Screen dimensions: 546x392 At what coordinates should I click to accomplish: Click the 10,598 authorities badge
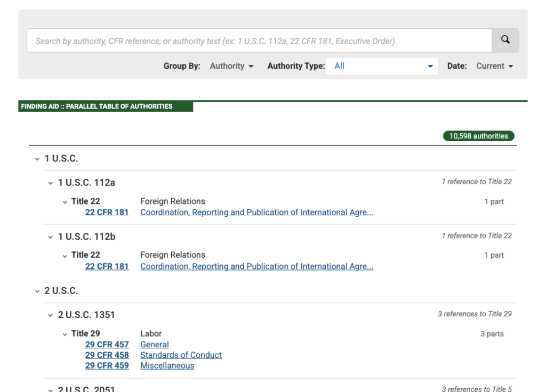point(478,136)
